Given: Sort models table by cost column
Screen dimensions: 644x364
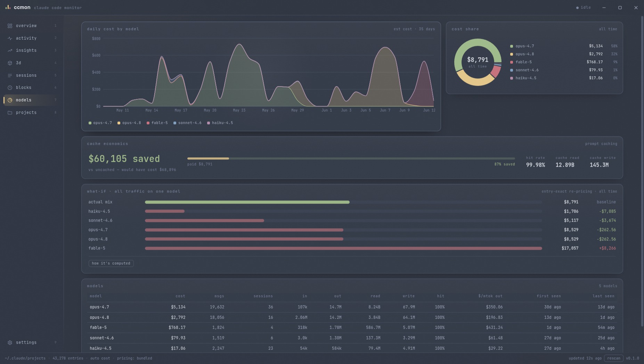Looking at the screenshot, I should pyautogui.click(x=180, y=296).
